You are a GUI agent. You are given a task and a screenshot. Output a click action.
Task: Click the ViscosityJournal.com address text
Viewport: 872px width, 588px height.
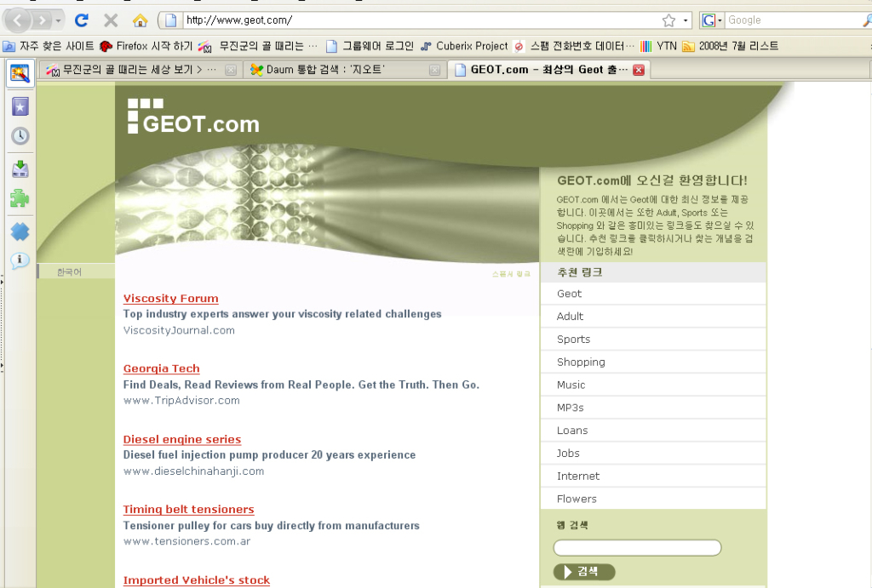pyautogui.click(x=179, y=330)
